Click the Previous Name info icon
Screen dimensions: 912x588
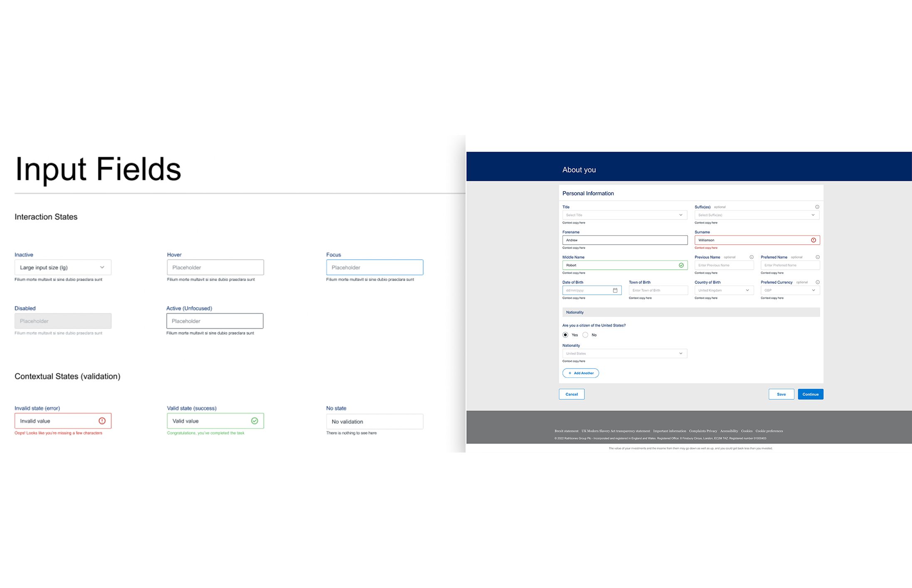click(751, 257)
